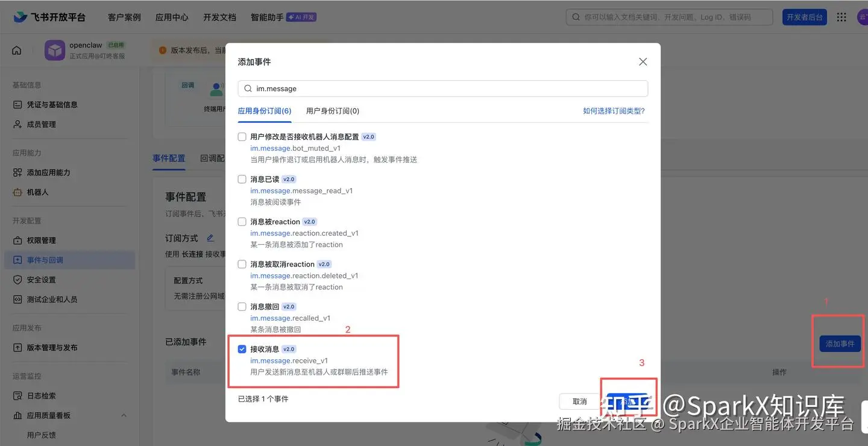
Task: Check the 消息撤回 event
Action: click(x=242, y=307)
